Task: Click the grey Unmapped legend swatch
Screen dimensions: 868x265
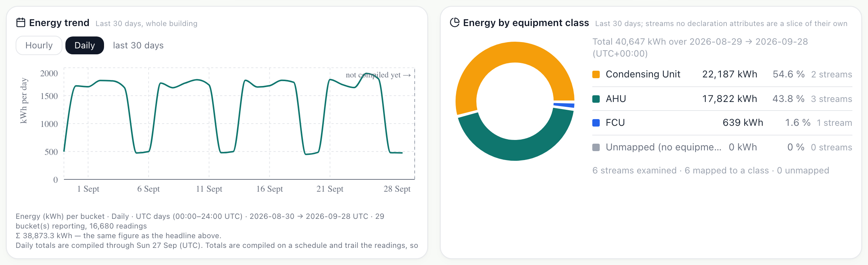Action: click(x=596, y=147)
